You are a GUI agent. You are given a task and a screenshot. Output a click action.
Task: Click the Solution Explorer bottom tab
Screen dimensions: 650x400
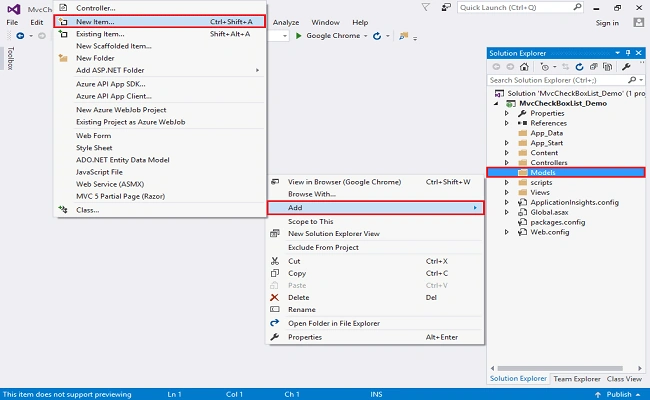518,378
